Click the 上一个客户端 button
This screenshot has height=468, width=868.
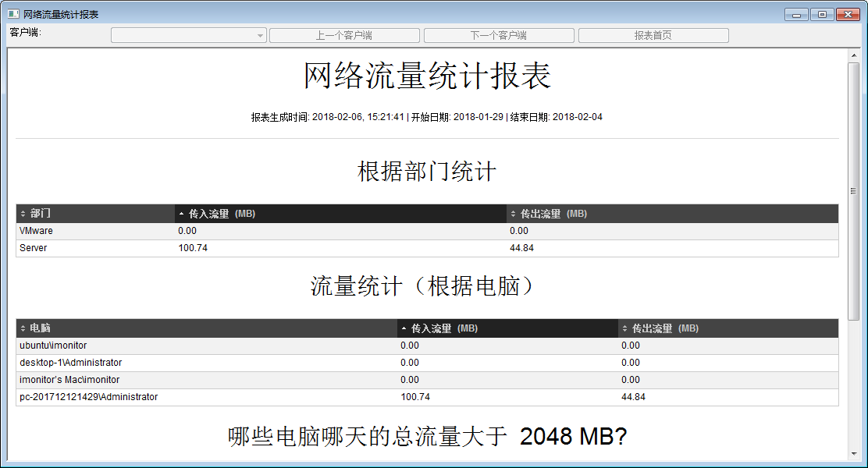(344, 35)
